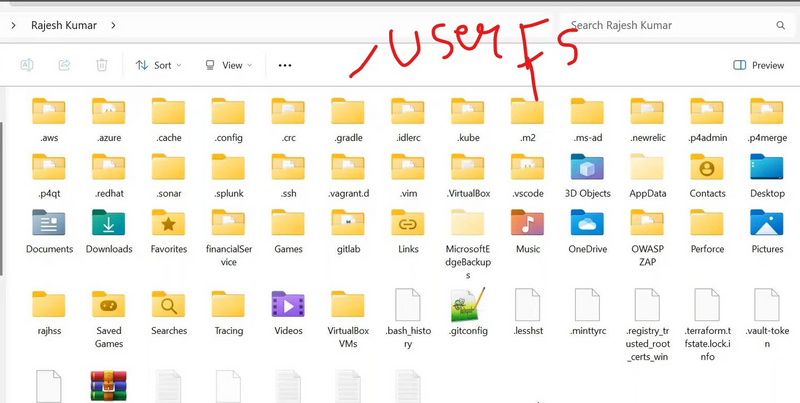Open the Videos folder
800x403 pixels.
tap(288, 306)
